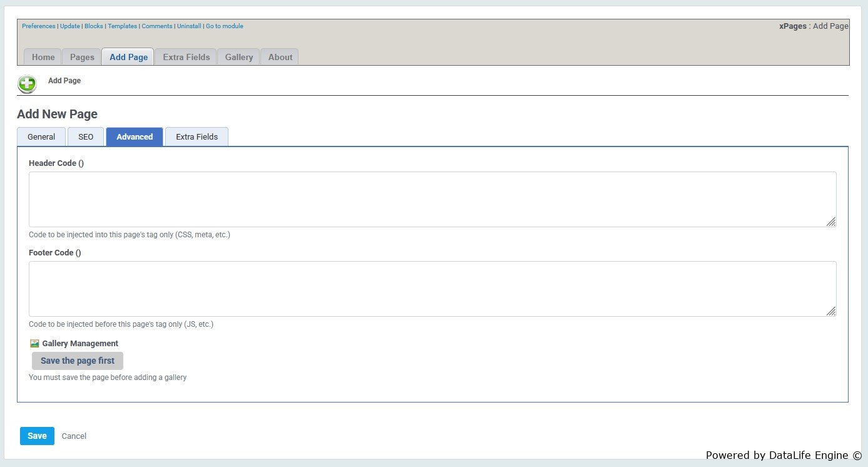868x467 pixels.
Task: Click the Preferences link
Action: 38,26
